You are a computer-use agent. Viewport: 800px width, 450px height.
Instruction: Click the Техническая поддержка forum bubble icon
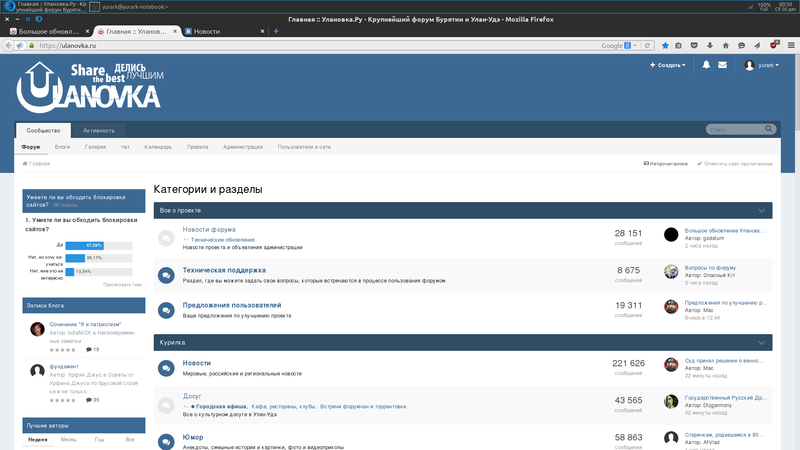[167, 274]
